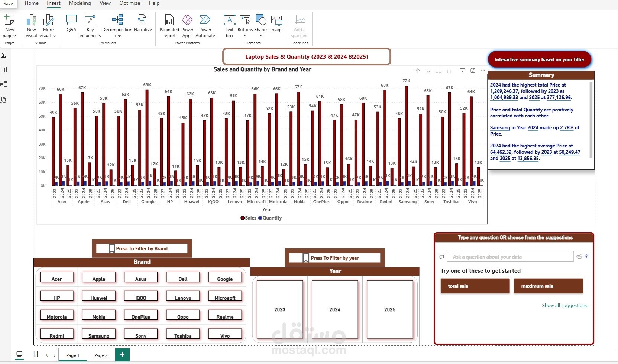Add a new report page

pos(122,355)
